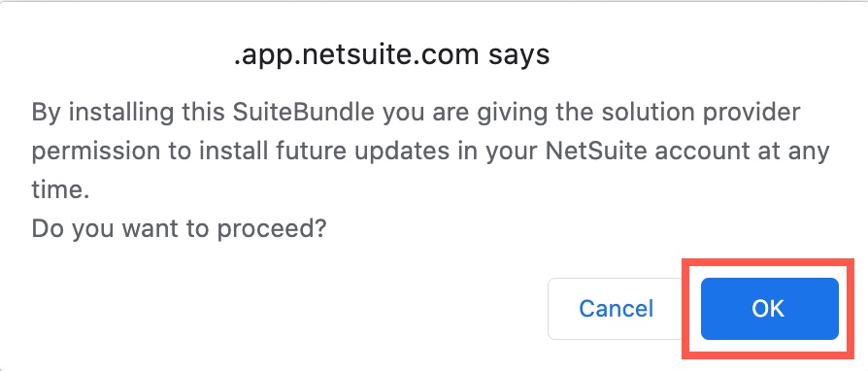Screen dimensions: 868x371
Task: Decline update permission by clicking Cancel
Action: 617,309
